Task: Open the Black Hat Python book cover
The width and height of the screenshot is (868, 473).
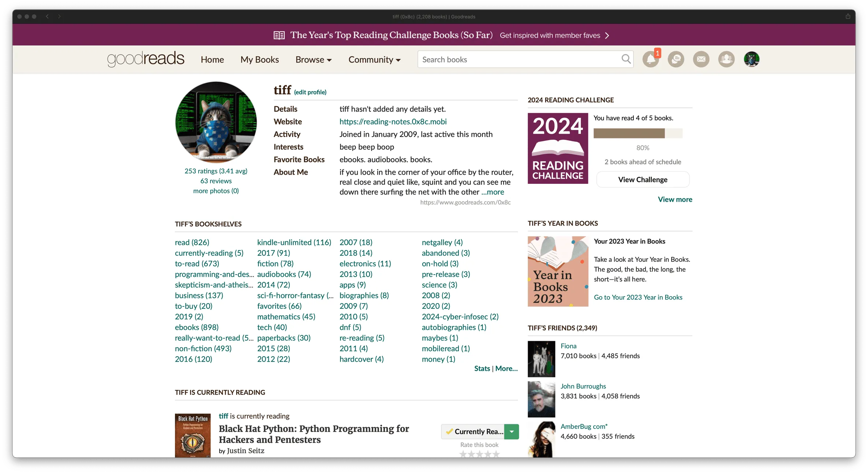Action: [x=193, y=435]
